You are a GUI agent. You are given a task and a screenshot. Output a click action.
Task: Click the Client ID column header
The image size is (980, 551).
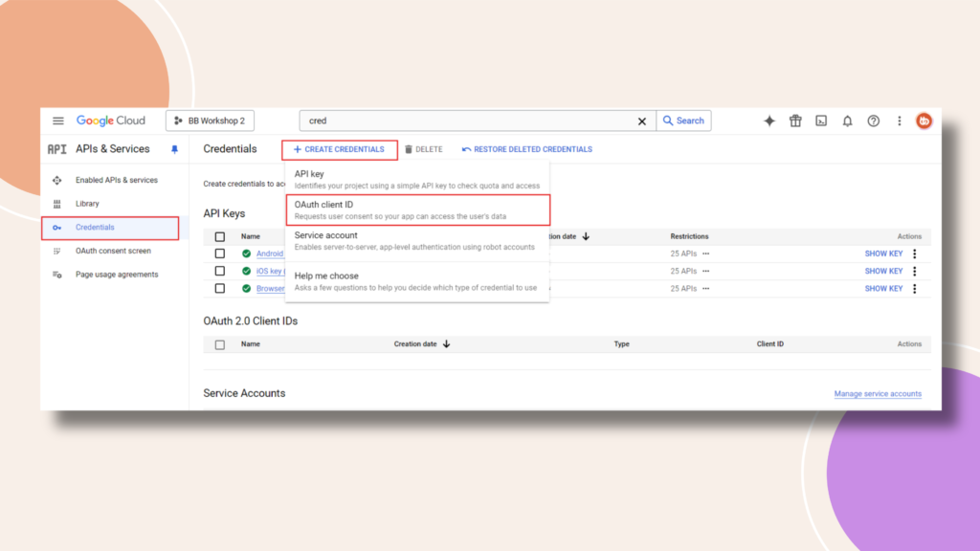point(770,344)
